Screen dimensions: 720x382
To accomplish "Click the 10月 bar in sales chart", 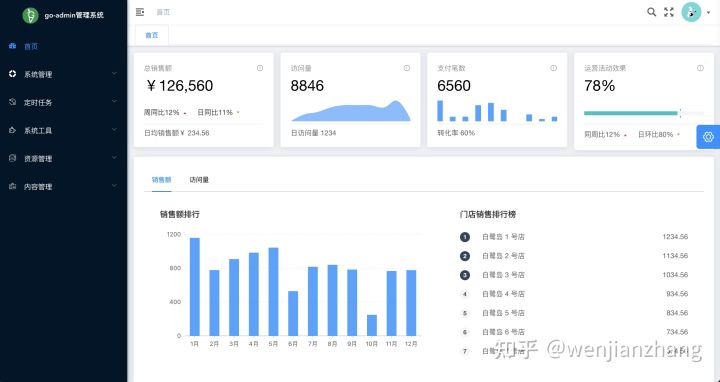I will pos(372,325).
